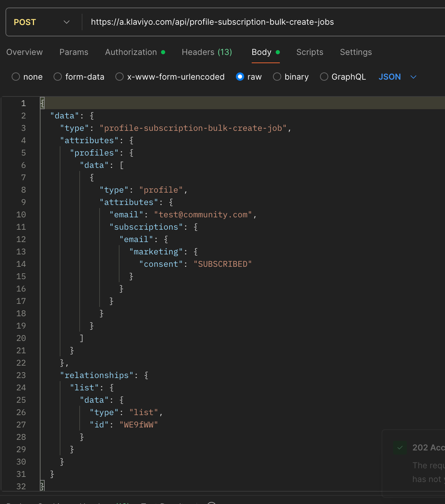Click the 202 status text in response toast
Image resolution: width=445 pixels, height=504 pixels.
tap(429, 448)
